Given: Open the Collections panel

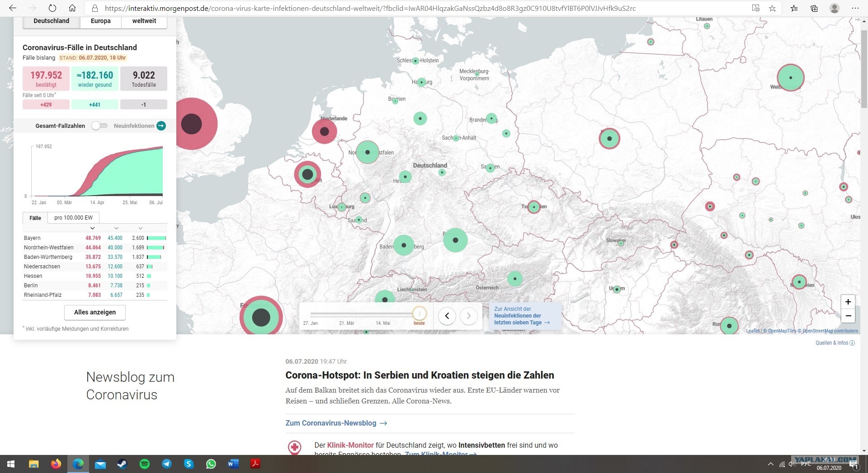Looking at the screenshot, I should coord(814,8).
